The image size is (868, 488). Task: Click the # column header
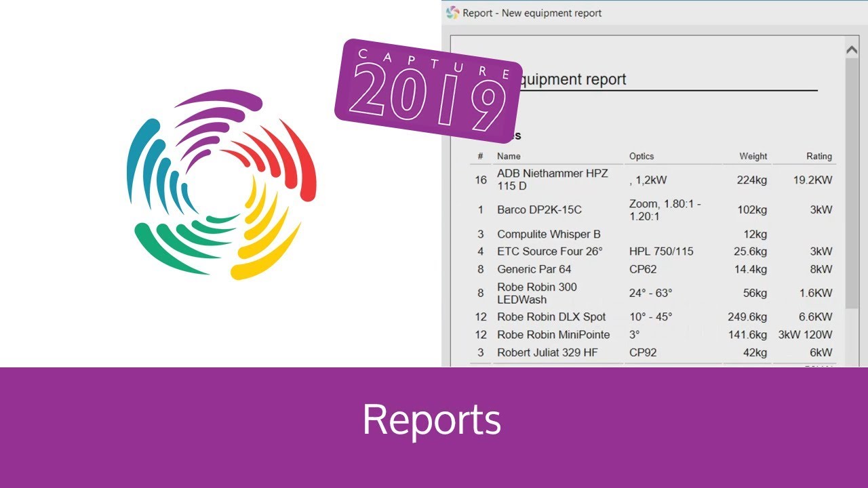click(480, 156)
